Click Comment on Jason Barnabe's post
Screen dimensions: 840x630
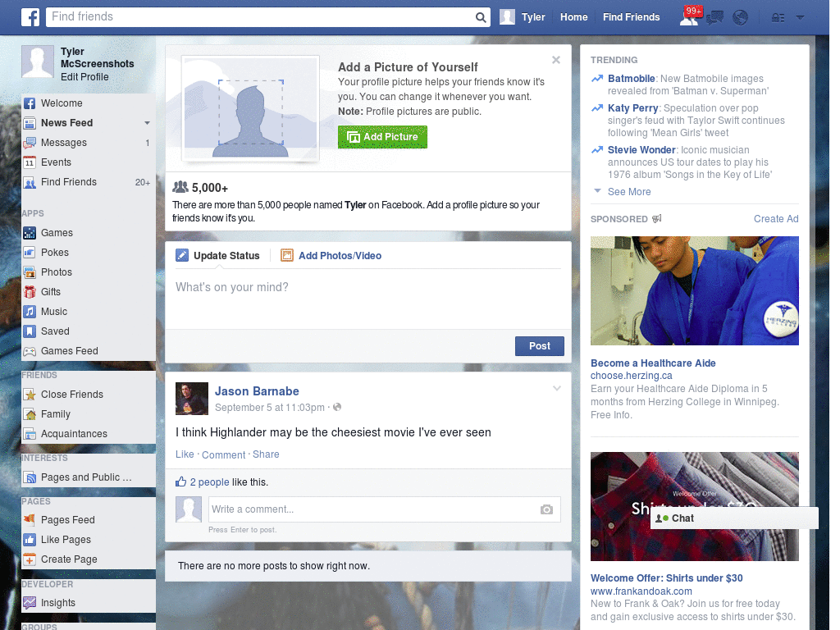coord(223,454)
